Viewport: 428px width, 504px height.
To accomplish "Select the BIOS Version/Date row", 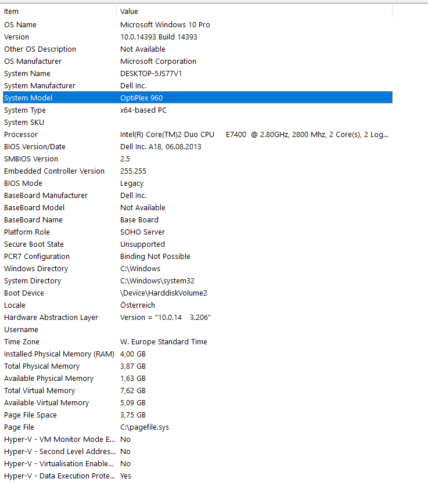I will coord(197,147).
